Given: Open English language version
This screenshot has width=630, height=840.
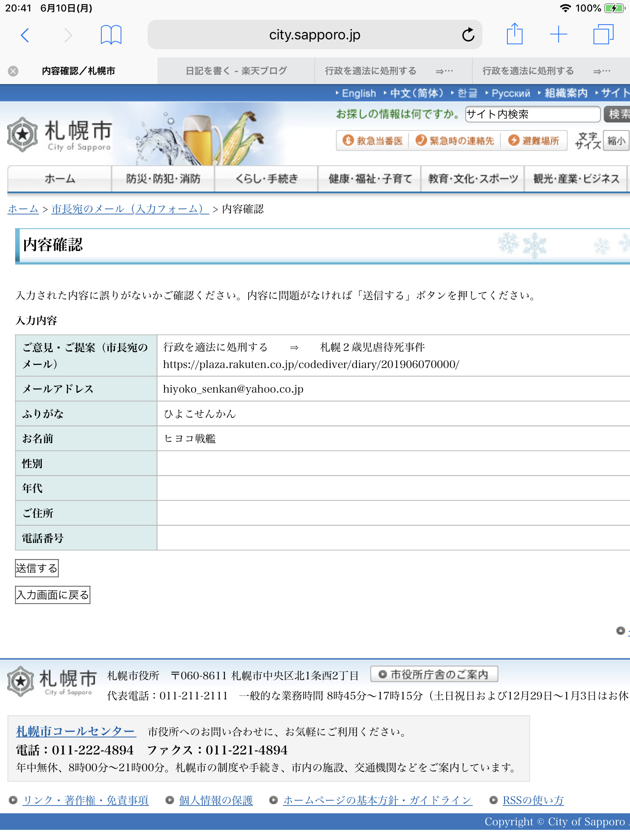Looking at the screenshot, I should click(359, 94).
